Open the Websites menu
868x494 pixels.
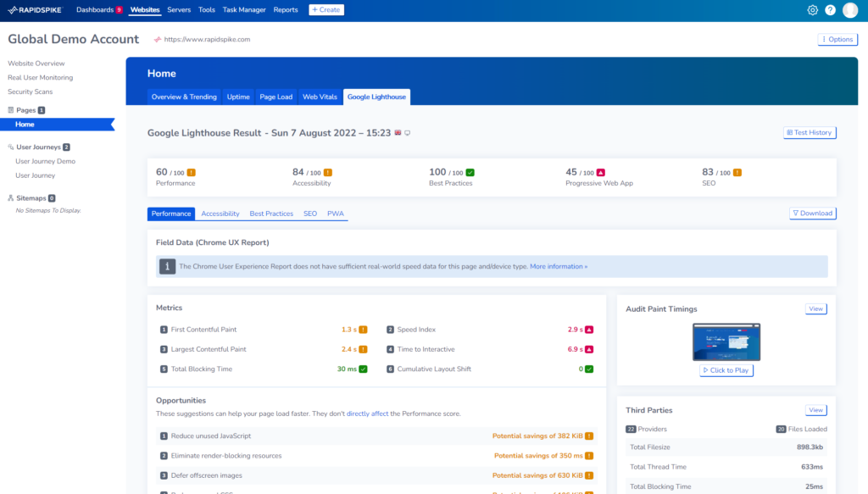coord(145,10)
